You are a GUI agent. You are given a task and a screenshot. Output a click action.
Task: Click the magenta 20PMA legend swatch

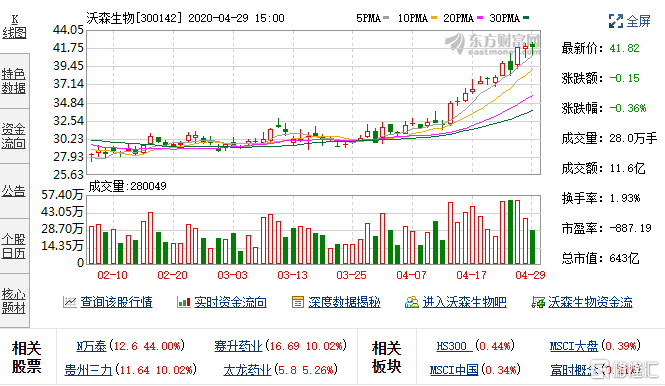pyautogui.click(x=480, y=18)
